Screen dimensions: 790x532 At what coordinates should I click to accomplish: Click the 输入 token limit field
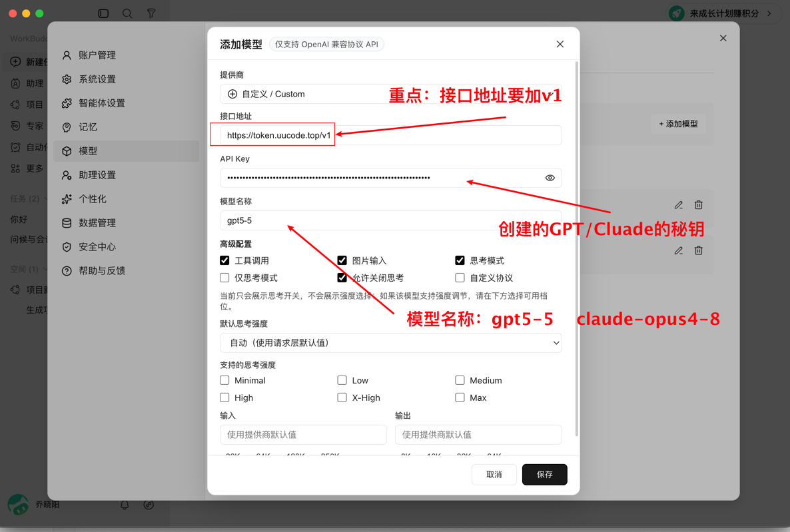[x=303, y=435]
